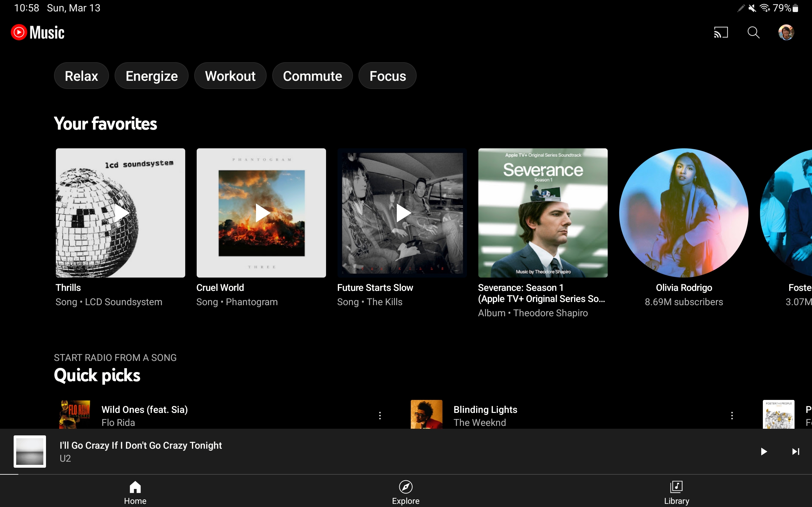
Task: Open more options for Wild Ones
Action: pos(380,416)
